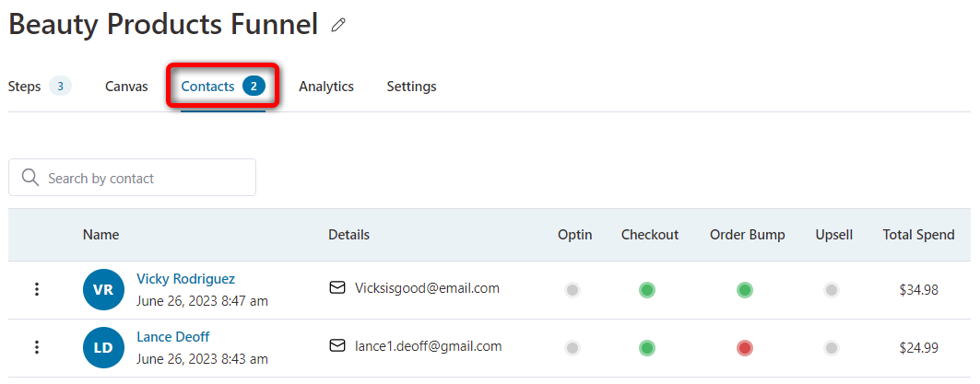This screenshot has width=980, height=384.
Task: Click Vicky Rodriguez's green Order Bump indicator
Action: [x=744, y=290]
